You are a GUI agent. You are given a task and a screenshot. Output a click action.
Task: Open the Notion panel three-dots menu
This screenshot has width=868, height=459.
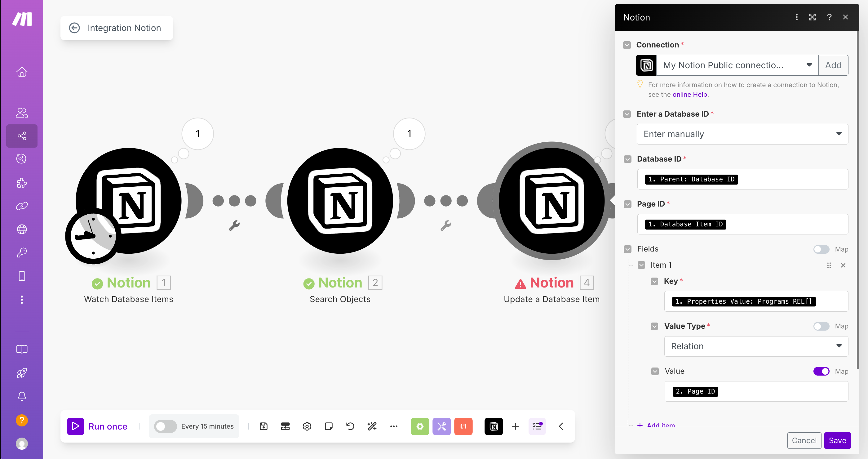pos(797,17)
